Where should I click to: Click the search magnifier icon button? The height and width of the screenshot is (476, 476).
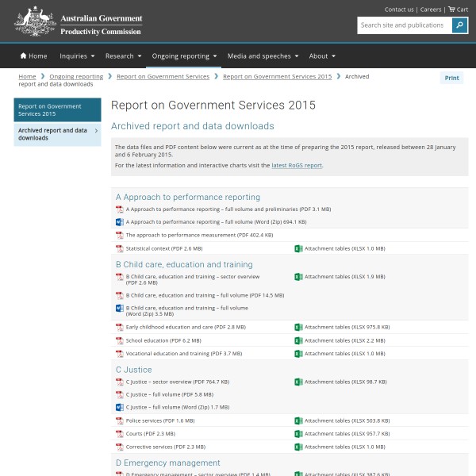coord(459,25)
